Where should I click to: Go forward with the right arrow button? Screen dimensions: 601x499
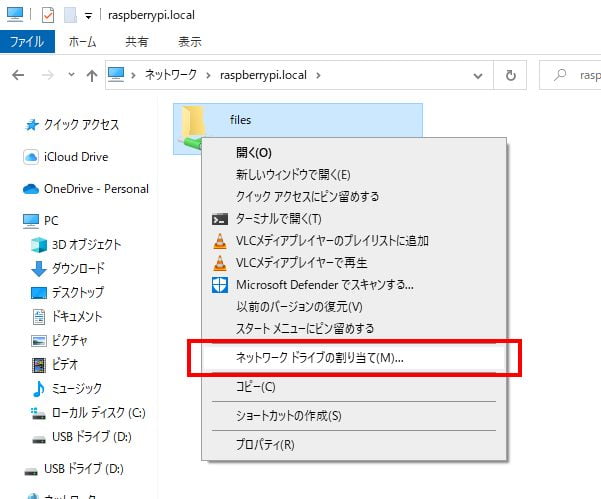[48, 75]
